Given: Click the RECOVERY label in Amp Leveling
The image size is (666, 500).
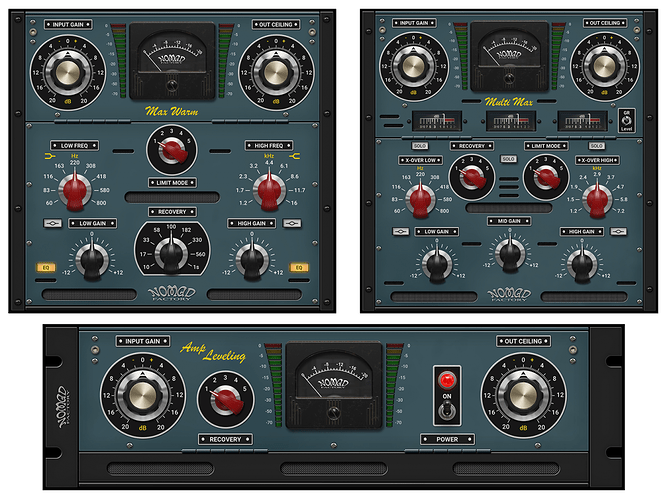Looking at the screenshot, I should click(225, 439).
